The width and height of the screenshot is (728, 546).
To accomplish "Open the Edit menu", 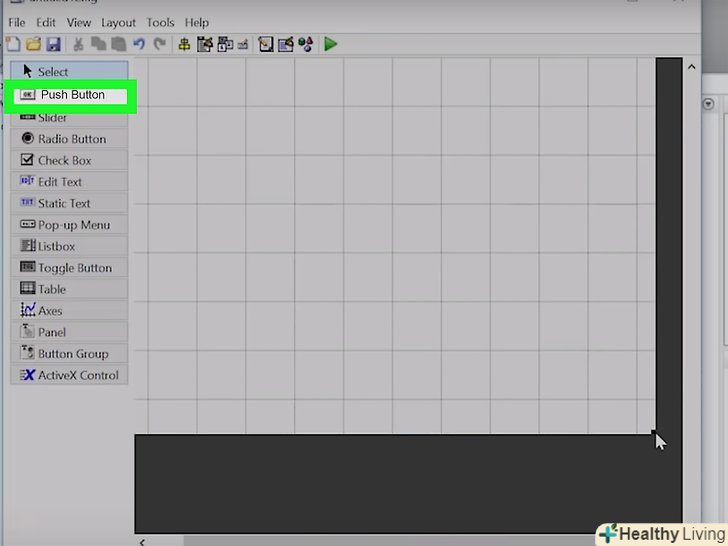I will coord(46,22).
